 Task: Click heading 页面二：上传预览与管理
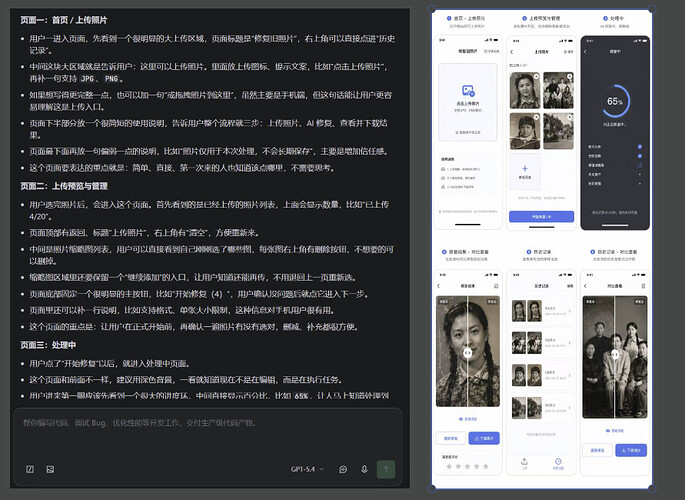point(64,186)
